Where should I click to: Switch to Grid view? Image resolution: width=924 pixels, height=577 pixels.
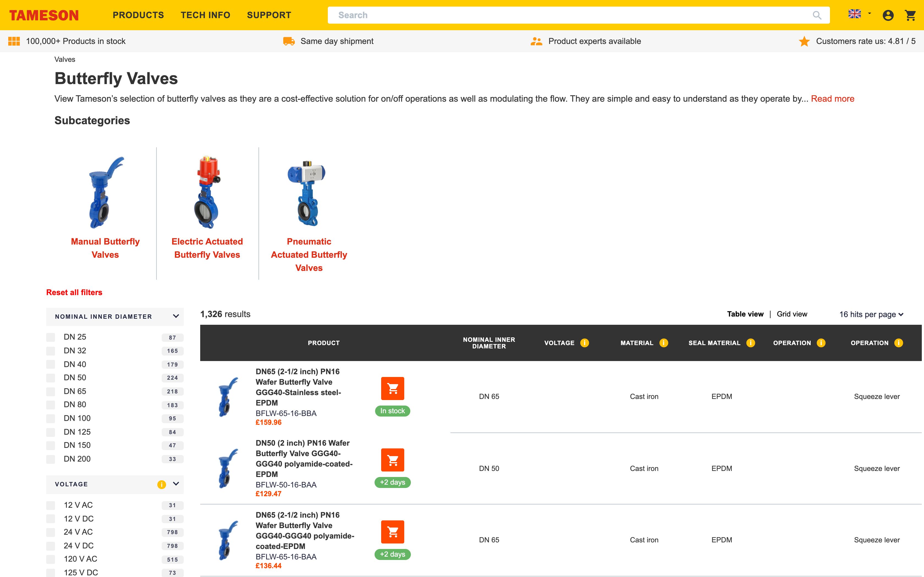click(791, 314)
